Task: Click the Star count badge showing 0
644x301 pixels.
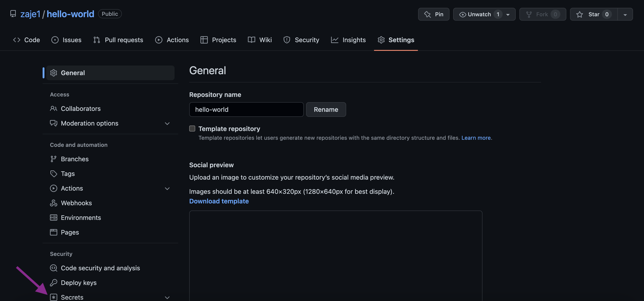Action: 607,14
